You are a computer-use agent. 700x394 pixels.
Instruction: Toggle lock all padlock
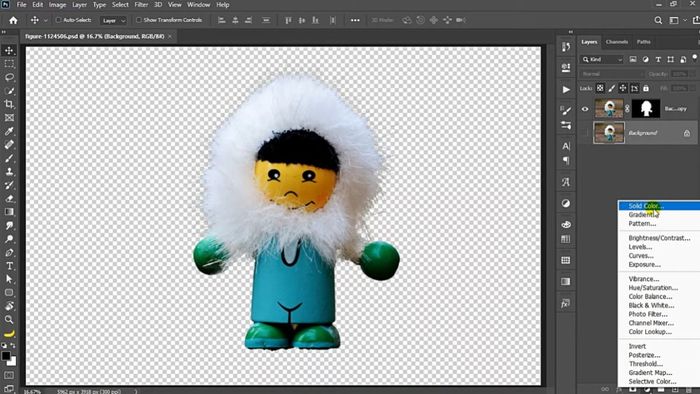(646, 88)
